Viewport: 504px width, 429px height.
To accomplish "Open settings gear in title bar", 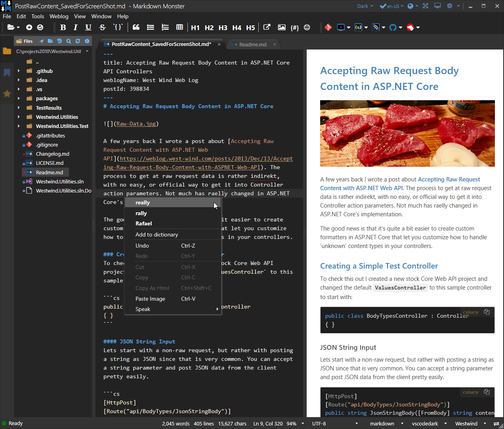I will (449, 6).
